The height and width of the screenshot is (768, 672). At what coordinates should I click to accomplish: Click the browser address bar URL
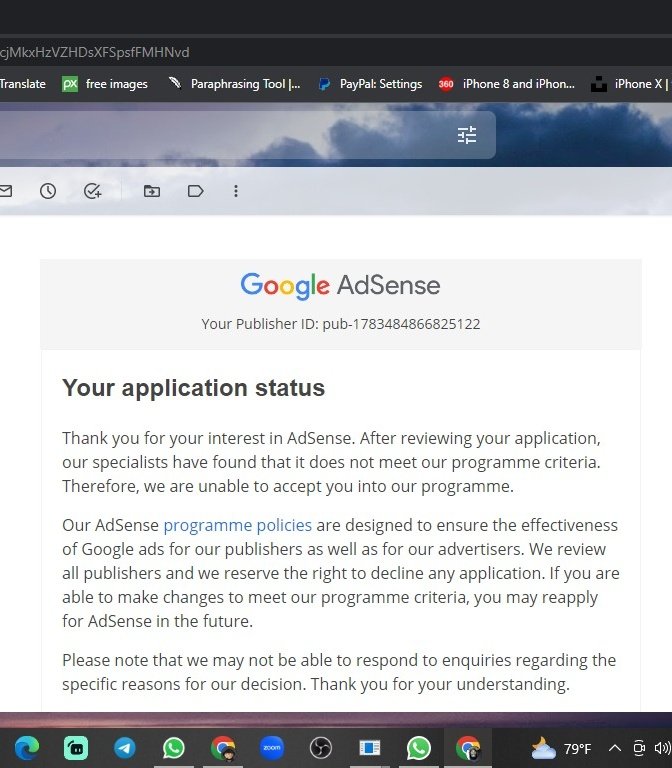pos(95,52)
